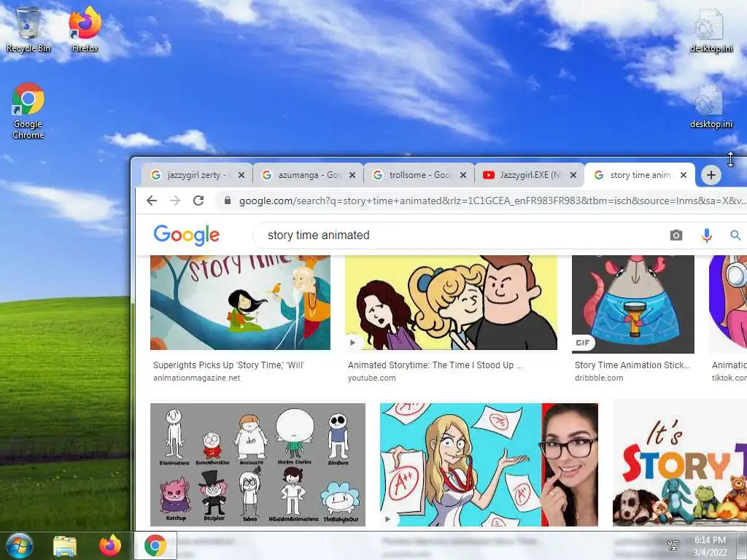The height and width of the screenshot is (560, 747).
Task: Click dribbble.com source link
Action: tap(598, 378)
